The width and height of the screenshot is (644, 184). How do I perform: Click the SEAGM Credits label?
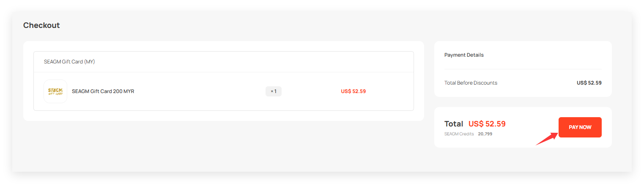click(x=459, y=134)
